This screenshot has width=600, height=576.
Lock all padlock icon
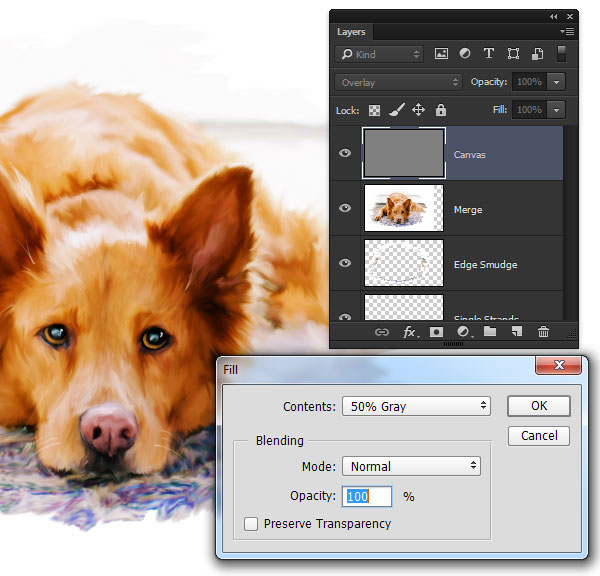click(441, 110)
